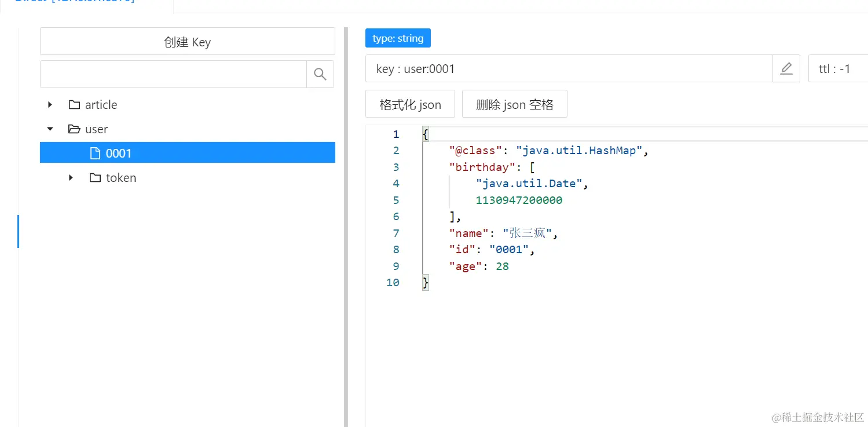
Task: Click the 0001 file icon
Action: pyautogui.click(x=95, y=154)
